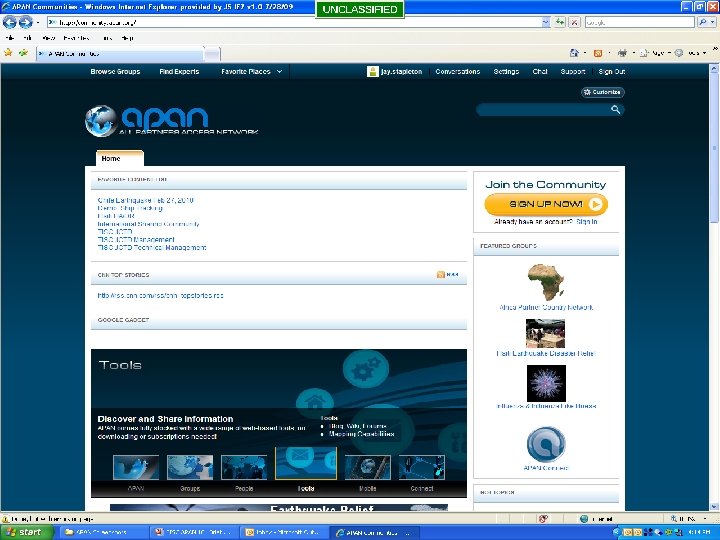
Task: Click the browser Back arrow button
Action: click(10, 22)
